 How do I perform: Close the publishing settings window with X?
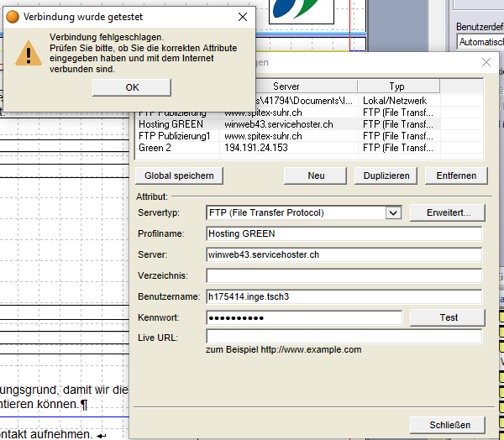click(x=486, y=62)
